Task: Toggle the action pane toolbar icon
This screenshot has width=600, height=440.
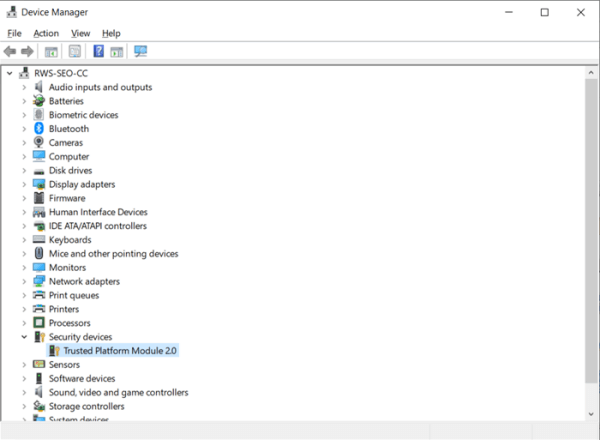Action: point(117,52)
